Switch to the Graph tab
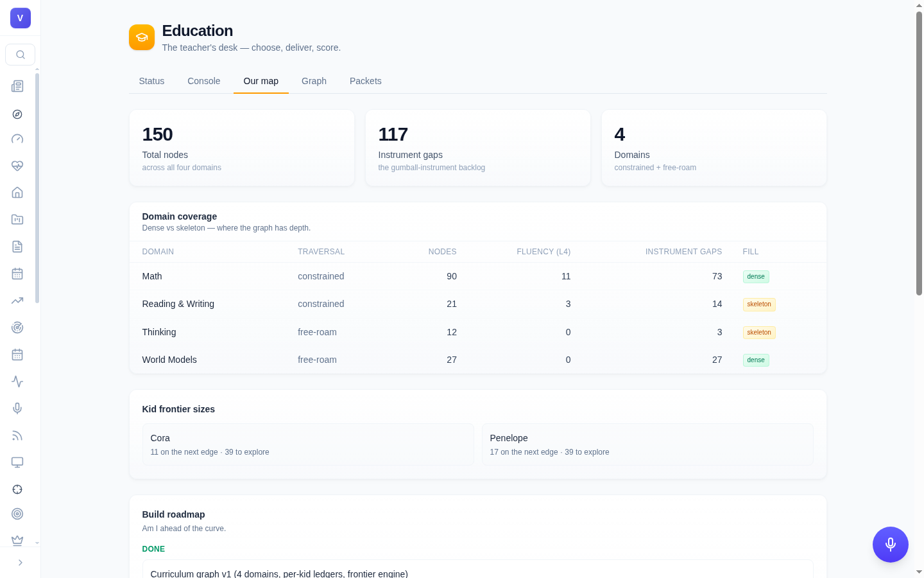The height and width of the screenshot is (578, 924). point(314,81)
